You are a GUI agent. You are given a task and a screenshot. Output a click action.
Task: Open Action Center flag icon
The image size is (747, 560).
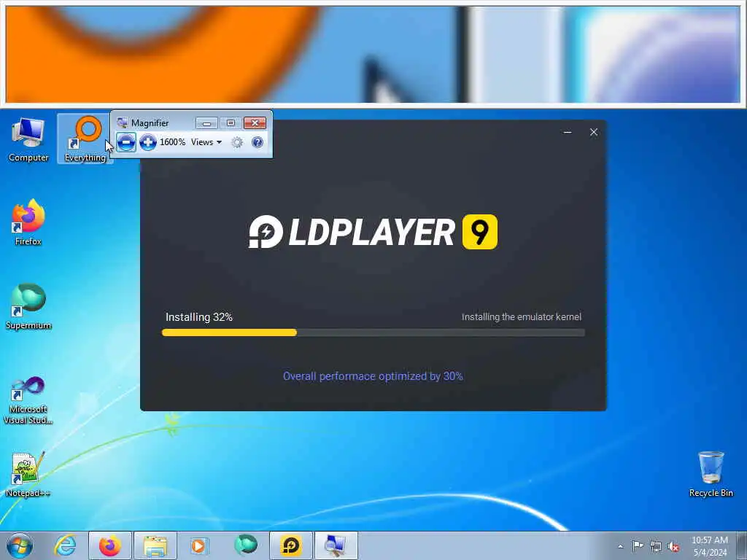637,545
